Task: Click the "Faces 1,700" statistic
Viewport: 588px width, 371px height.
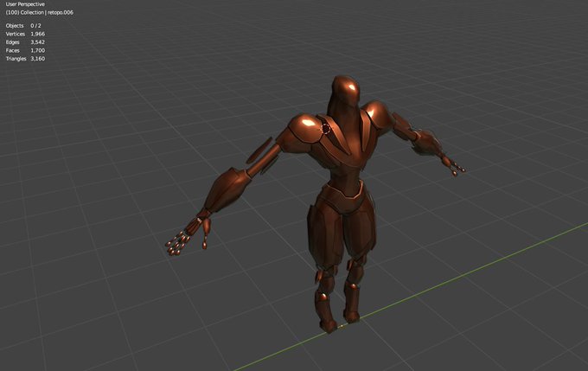Action: coord(25,50)
